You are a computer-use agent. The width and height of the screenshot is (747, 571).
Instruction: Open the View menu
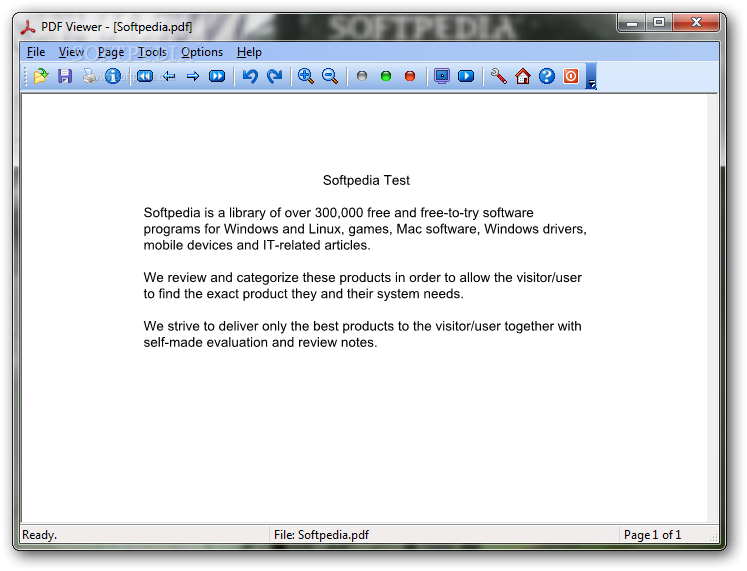click(71, 52)
